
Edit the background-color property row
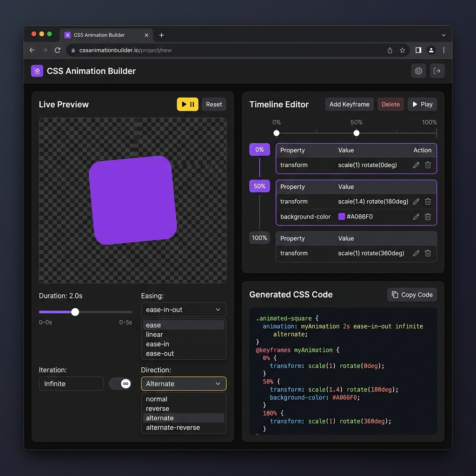click(416, 217)
